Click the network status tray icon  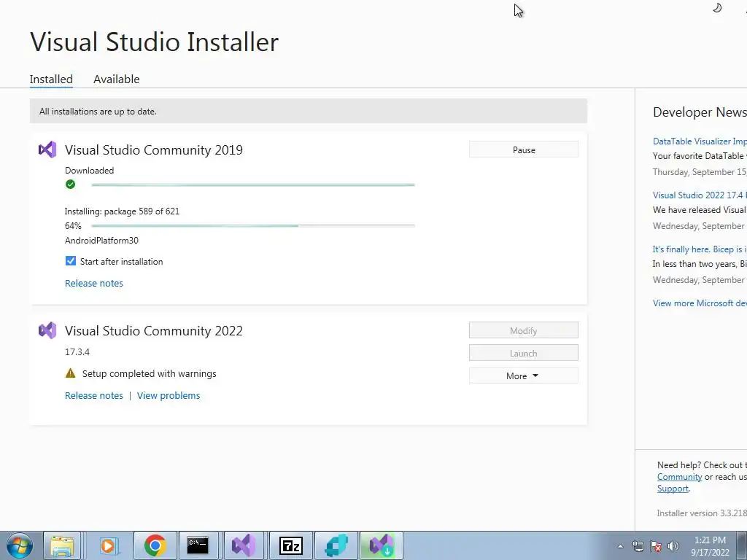click(x=638, y=546)
